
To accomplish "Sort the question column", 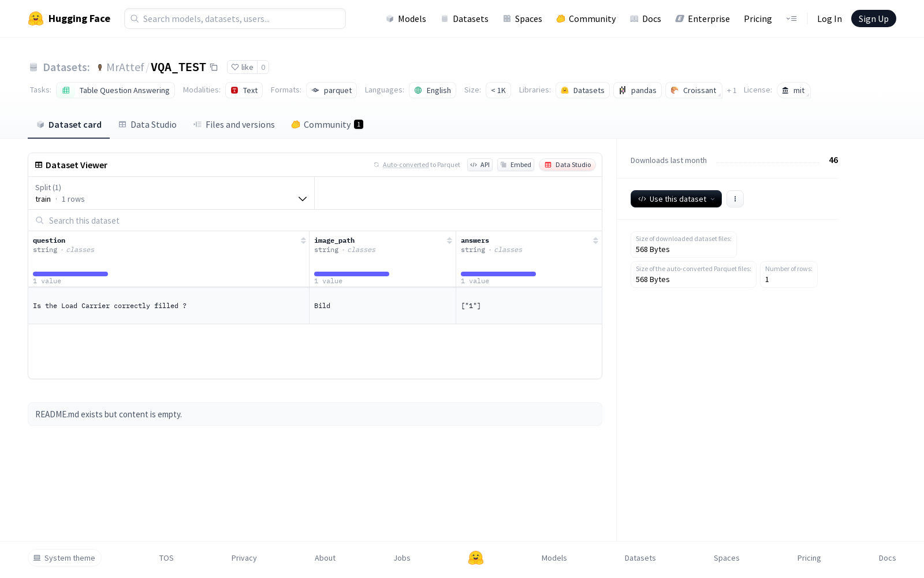I will (x=303, y=240).
